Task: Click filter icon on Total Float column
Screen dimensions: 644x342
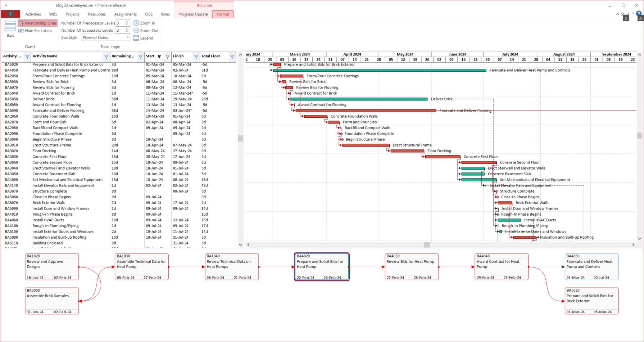Action: point(232,57)
